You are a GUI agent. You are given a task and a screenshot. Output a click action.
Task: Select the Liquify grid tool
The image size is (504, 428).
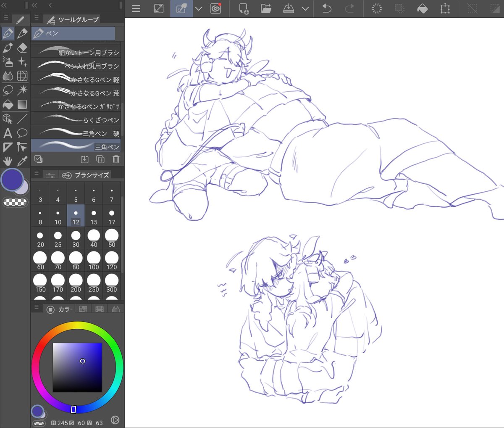coord(22,76)
